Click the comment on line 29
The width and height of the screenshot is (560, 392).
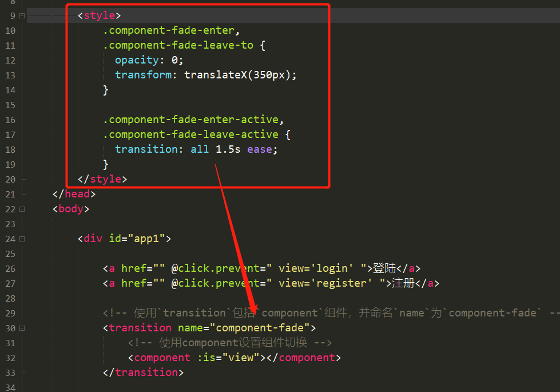331,313
